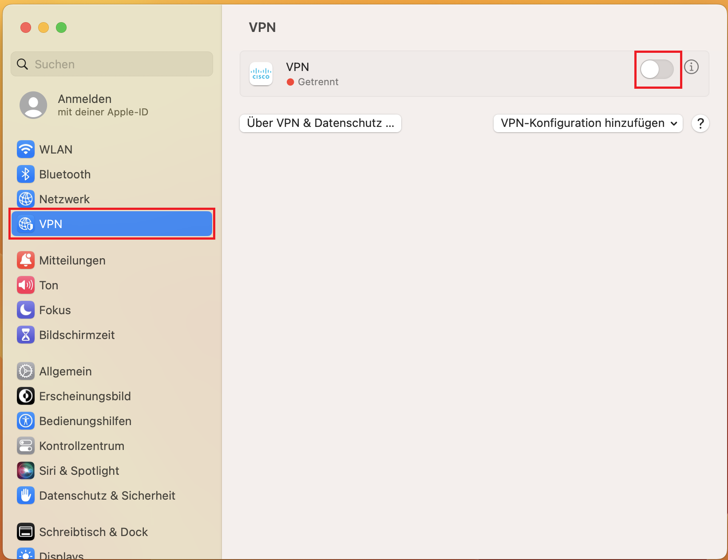Viewport: 728px width, 560px height.
Task: Expand VPN-Konfiguration hinzufügen dropdown
Action: [588, 123]
